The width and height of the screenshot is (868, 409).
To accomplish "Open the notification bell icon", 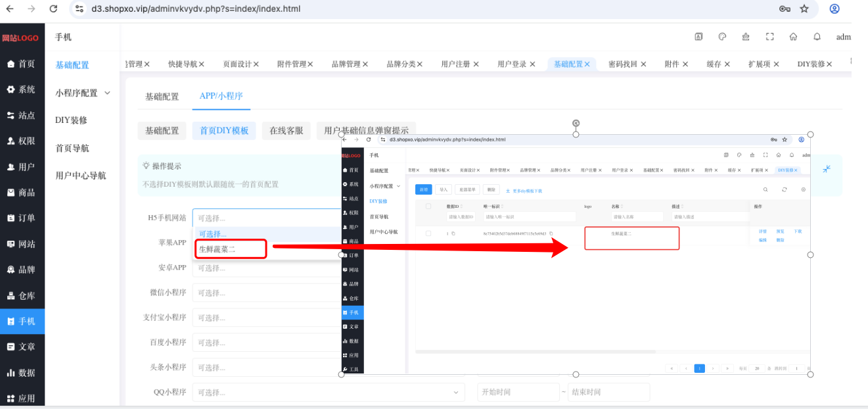I will click(817, 37).
